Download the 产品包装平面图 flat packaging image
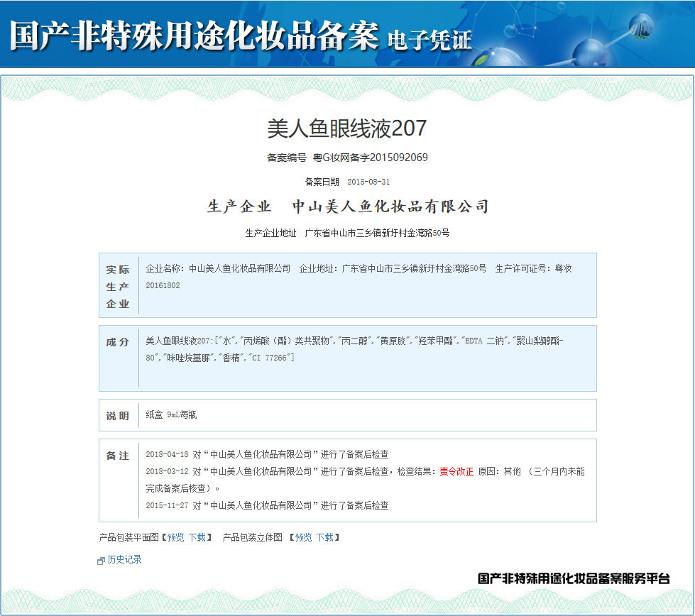Viewport: 695px width, 616px height. click(197, 538)
